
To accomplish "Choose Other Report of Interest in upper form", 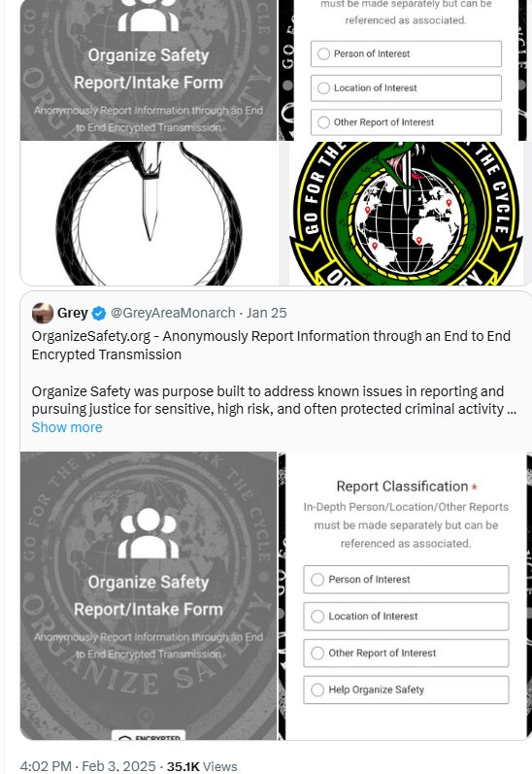I will click(406, 122).
